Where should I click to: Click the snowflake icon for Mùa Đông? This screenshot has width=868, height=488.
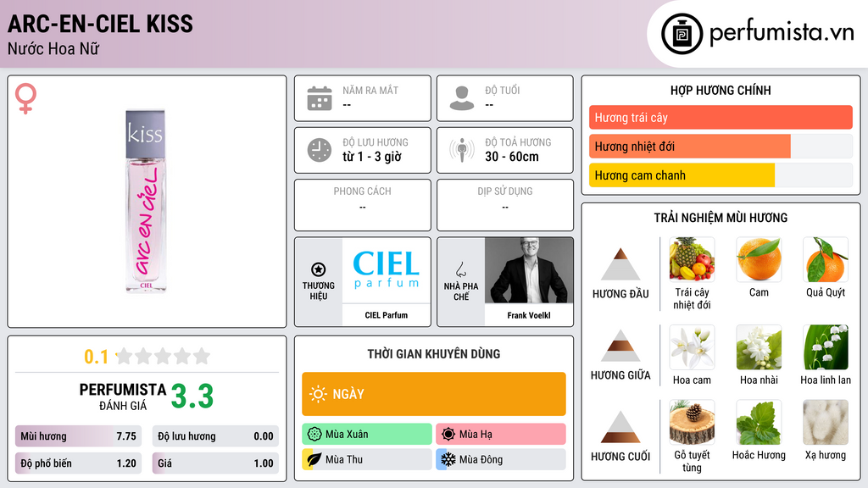pos(448,459)
